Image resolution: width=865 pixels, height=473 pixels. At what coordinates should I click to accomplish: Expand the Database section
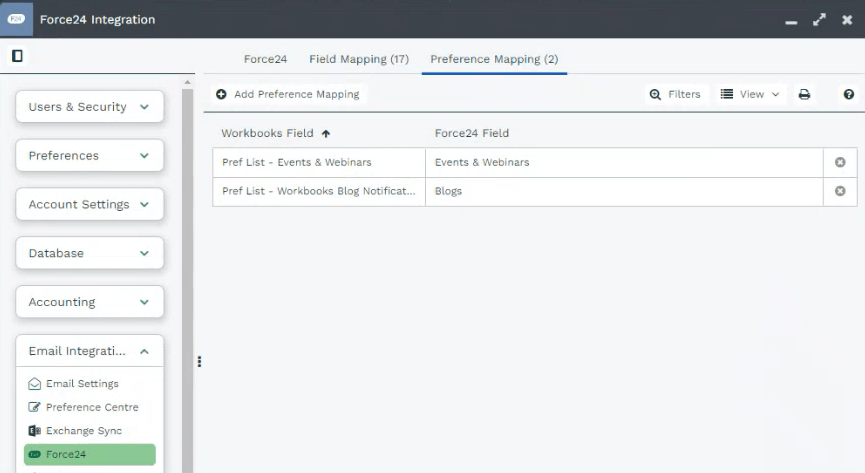pyautogui.click(x=90, y=253)
